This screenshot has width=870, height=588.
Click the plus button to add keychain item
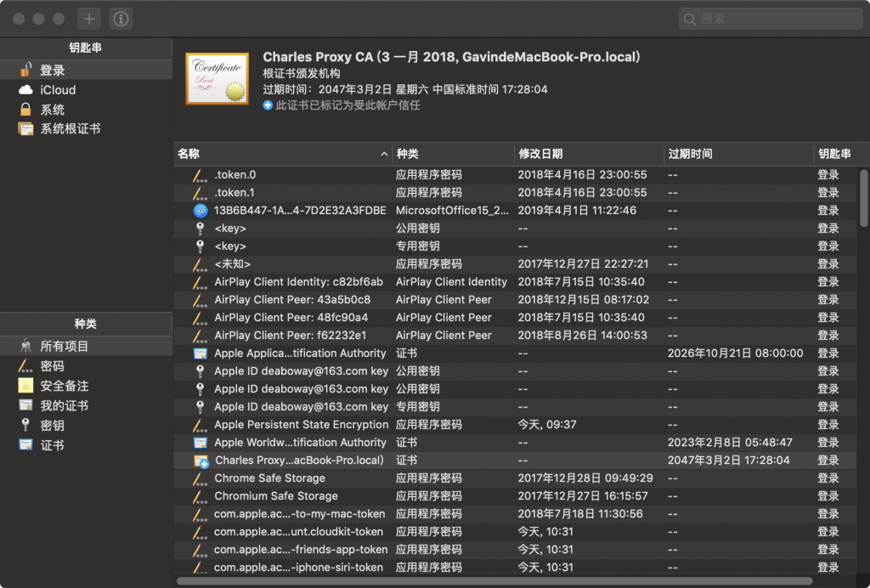point(89,18)
